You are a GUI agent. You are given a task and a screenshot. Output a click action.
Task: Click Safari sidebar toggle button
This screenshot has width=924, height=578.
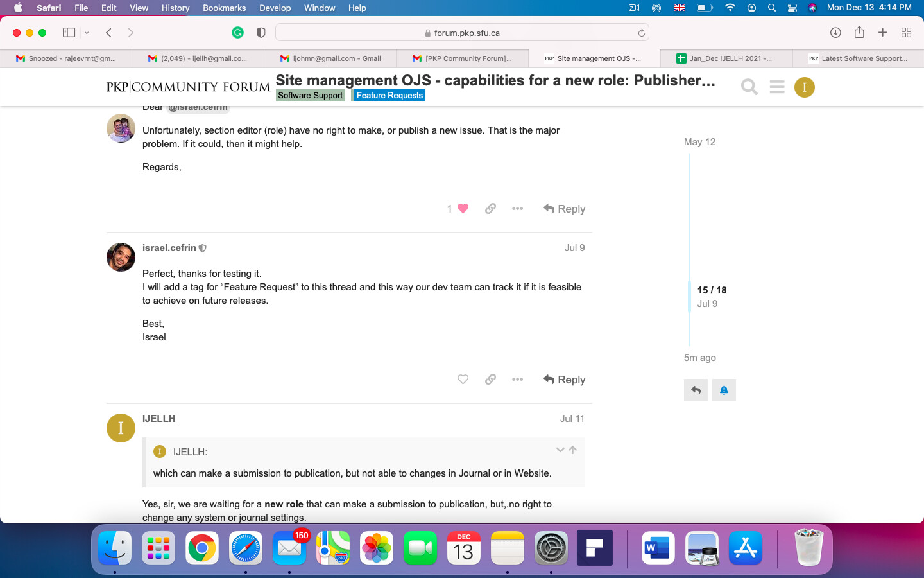click(x=69, y=32)
